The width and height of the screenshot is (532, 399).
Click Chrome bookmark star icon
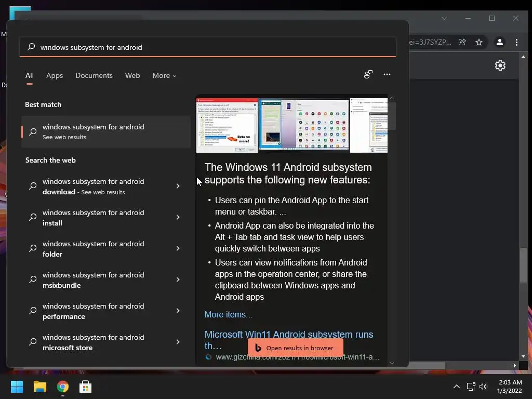click(x=478, y=42)
